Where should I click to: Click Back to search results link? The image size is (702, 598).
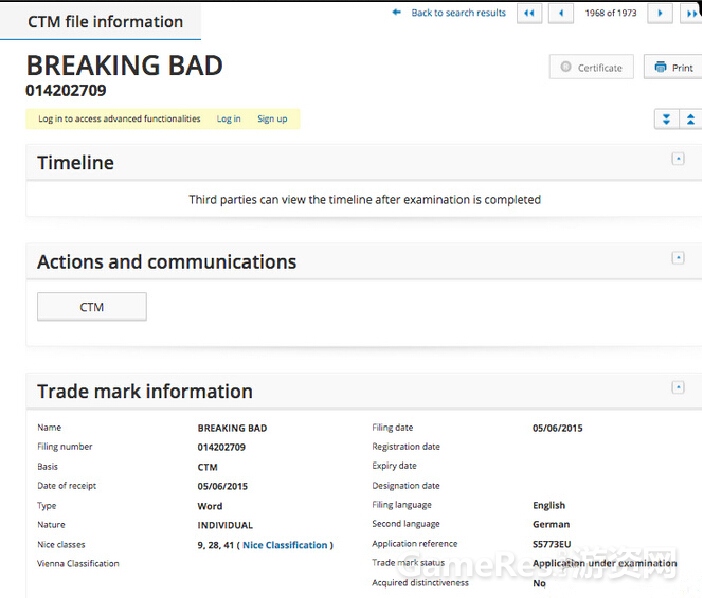coord(458,13)
